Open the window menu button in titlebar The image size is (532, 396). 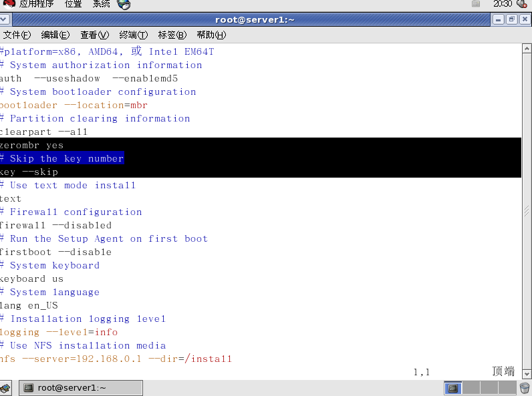coord(5,19)
